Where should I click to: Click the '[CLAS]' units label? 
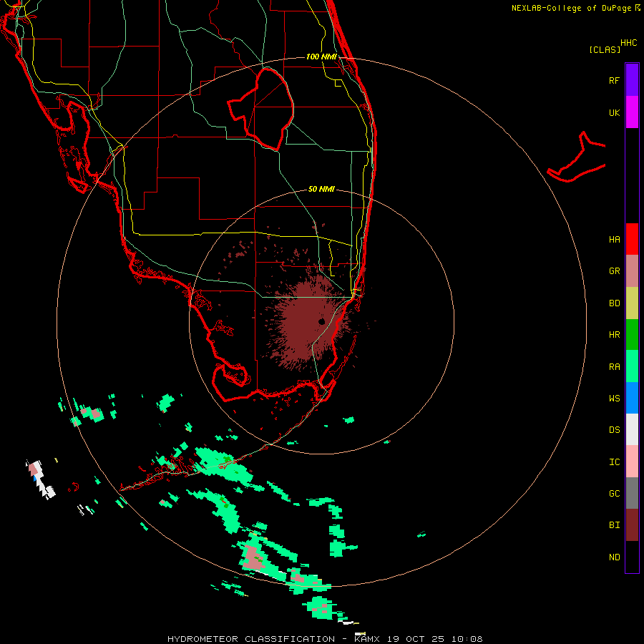605,50
